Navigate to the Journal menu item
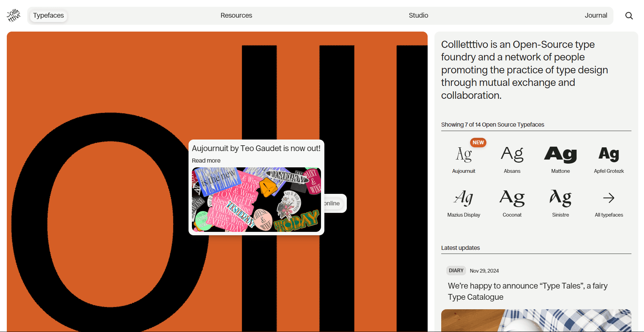644x332 pixels. point(595,16)
